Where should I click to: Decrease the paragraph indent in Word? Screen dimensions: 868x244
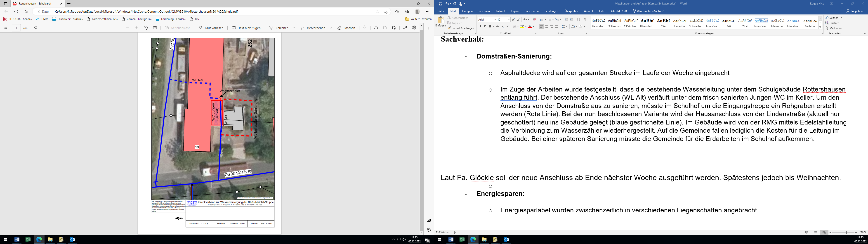tap(566, 20)
